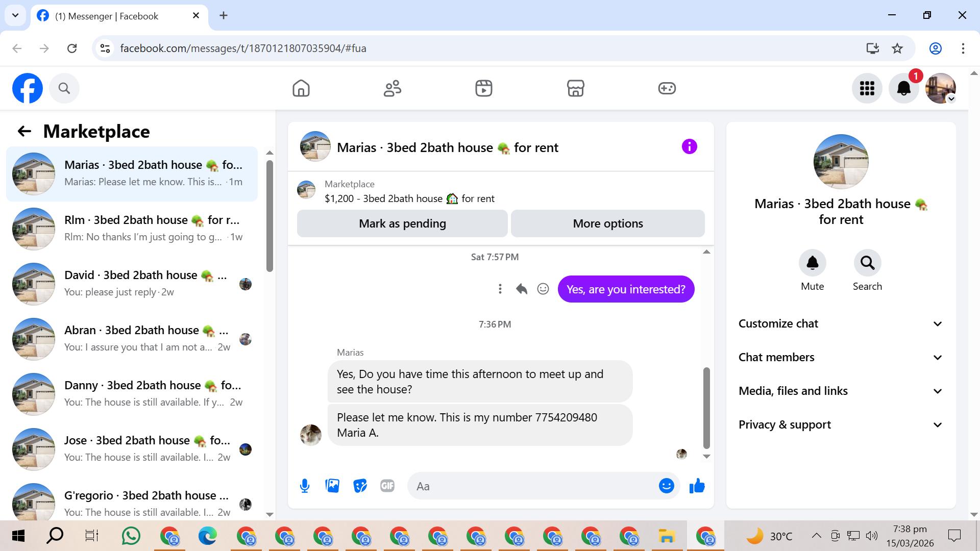This screenshot has width=980, height=551.
Task: Send a thumbs-up like
Action: click(697, 486)
